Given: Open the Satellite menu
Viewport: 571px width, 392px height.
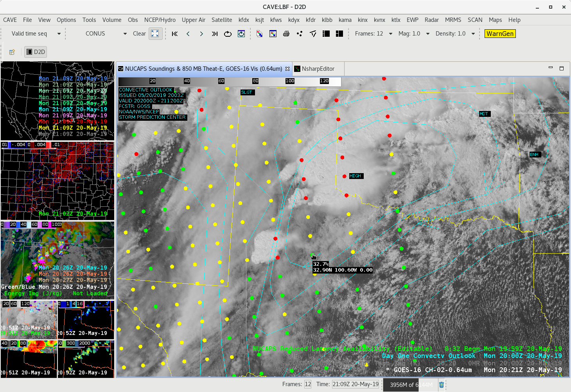Looking at the screenshot, I should 221,20.
